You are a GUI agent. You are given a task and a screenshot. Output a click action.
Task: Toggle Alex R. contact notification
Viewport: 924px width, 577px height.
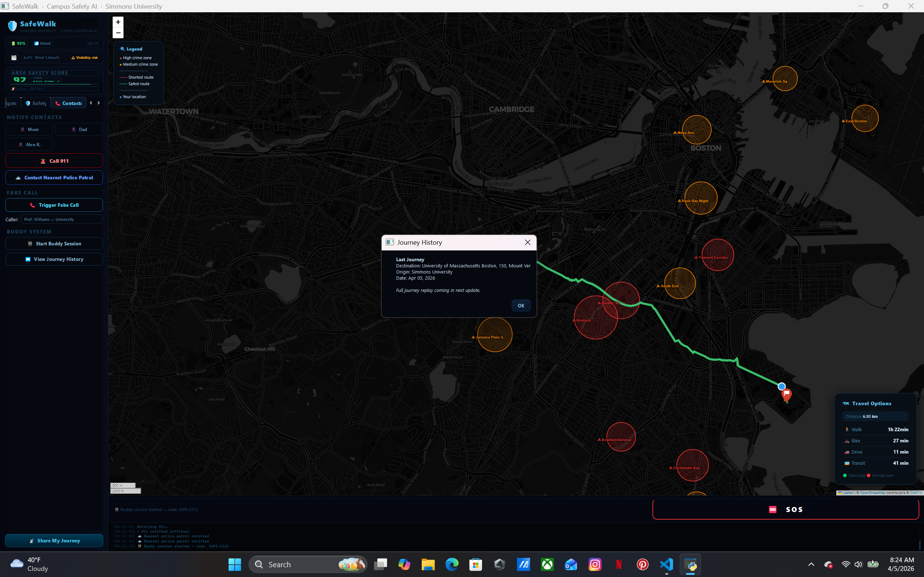click(x=29, y=145)
